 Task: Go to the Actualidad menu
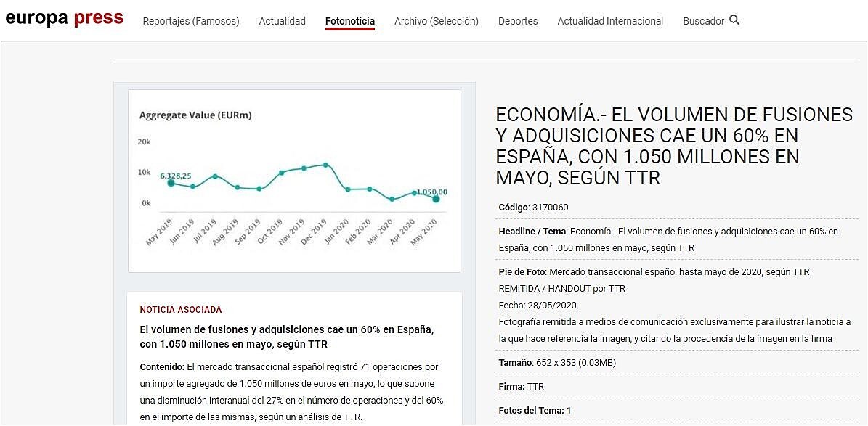(283, 21)
